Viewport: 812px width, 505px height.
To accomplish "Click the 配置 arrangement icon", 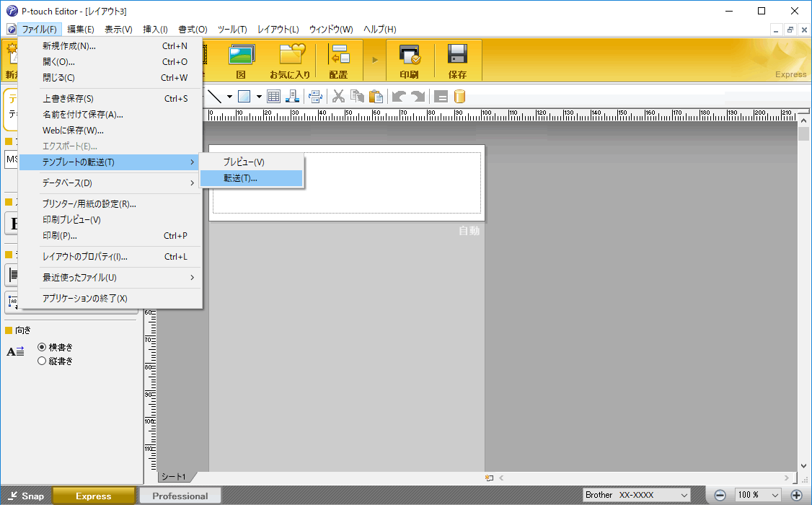I will point(339,60).
